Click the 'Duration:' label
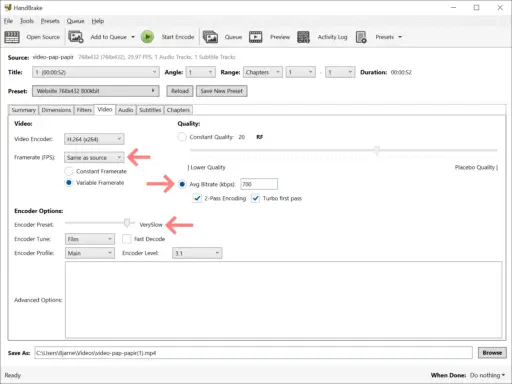The height and width of the screenshot is (384, 512). 373,72
